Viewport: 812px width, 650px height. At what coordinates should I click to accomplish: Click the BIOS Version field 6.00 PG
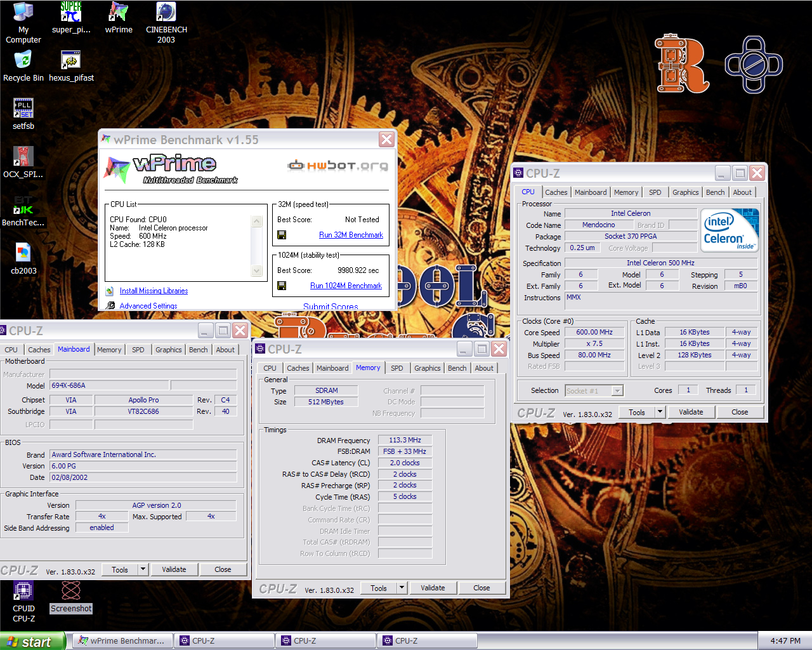pos(143,466)
